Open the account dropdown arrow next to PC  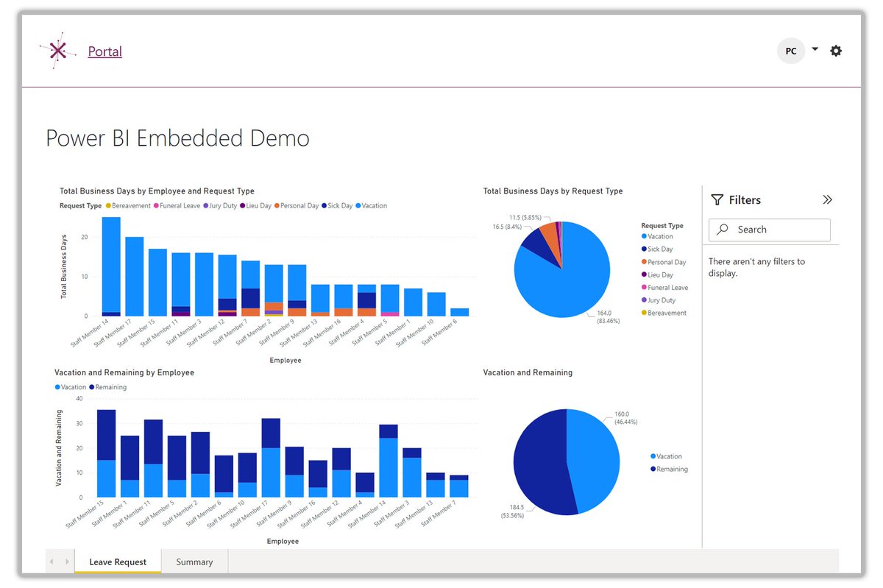pos(814,49)
